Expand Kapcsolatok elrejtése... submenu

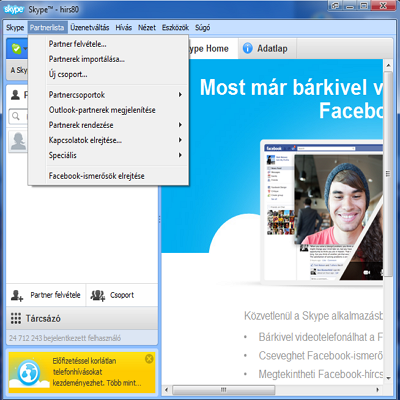109,140
